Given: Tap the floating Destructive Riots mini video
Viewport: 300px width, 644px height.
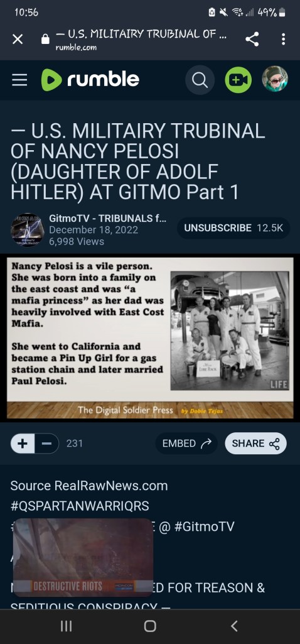Looking at the screenshot, I should coord(83,557).
